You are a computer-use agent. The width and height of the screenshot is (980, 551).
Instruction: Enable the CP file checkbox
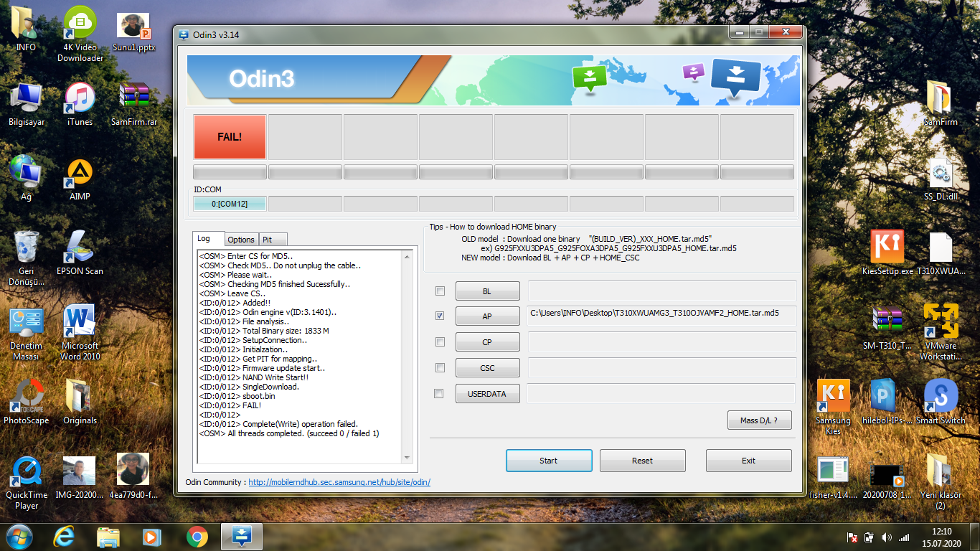pyautogui.click(x=440, y=342)
